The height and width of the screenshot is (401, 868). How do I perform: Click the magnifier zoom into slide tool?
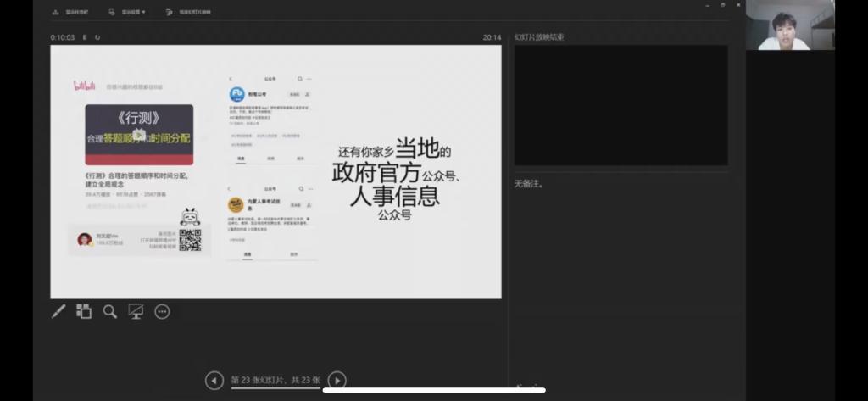pos(109,311)
